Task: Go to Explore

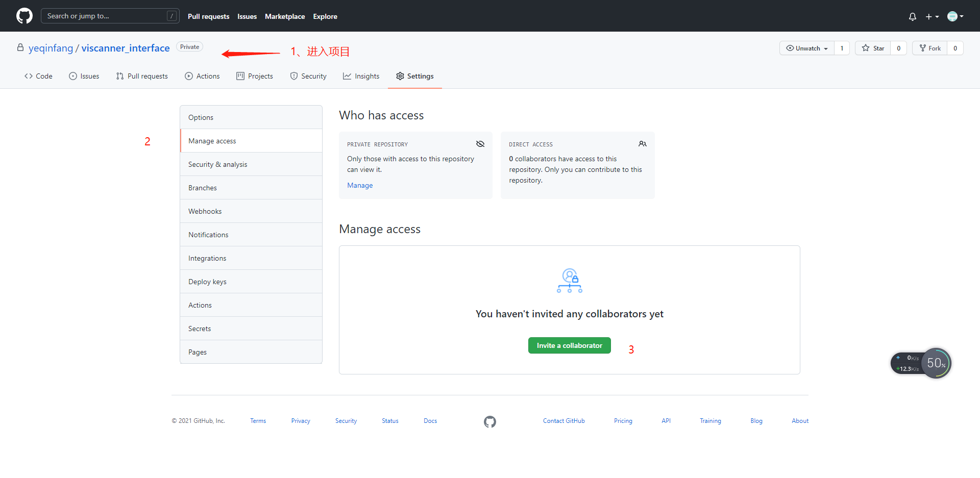Action: pyautogui.click(x=325, y=16)
